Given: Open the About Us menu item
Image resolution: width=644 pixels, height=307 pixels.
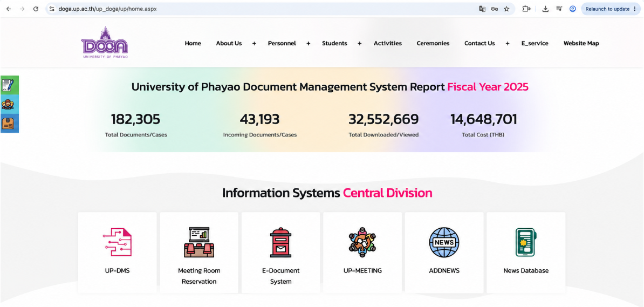Looking at the screenshot, I should [x=229, y=43].
